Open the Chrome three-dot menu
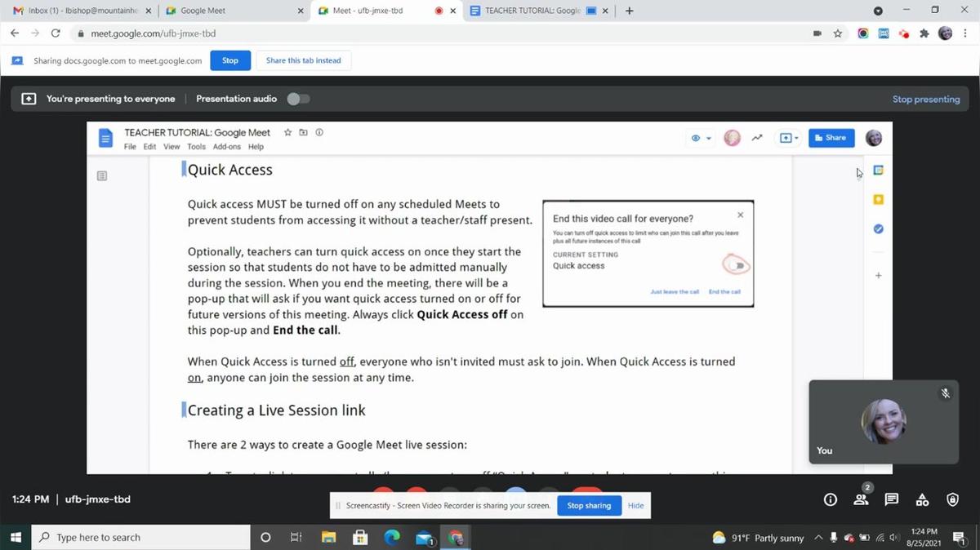 pos(965,33)
